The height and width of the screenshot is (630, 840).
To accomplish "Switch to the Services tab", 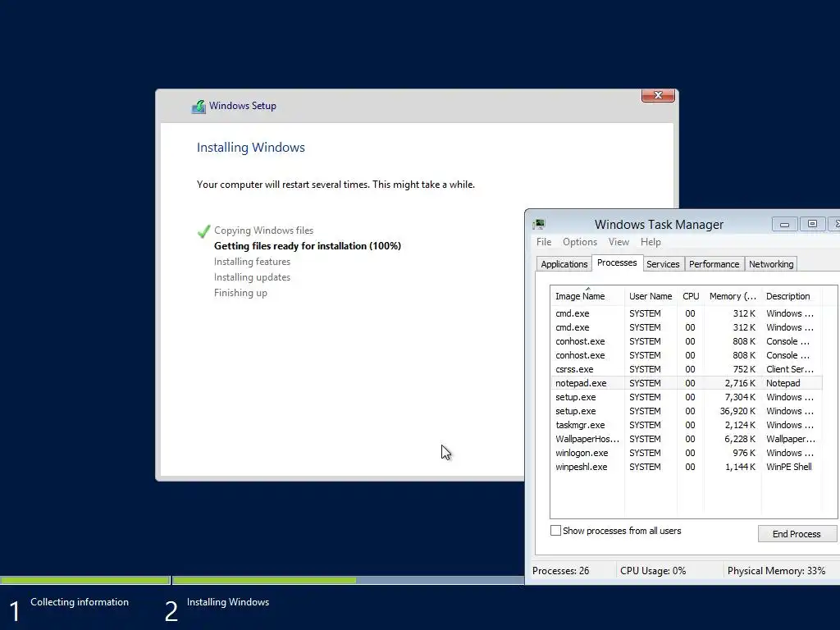I will [663, 264].
